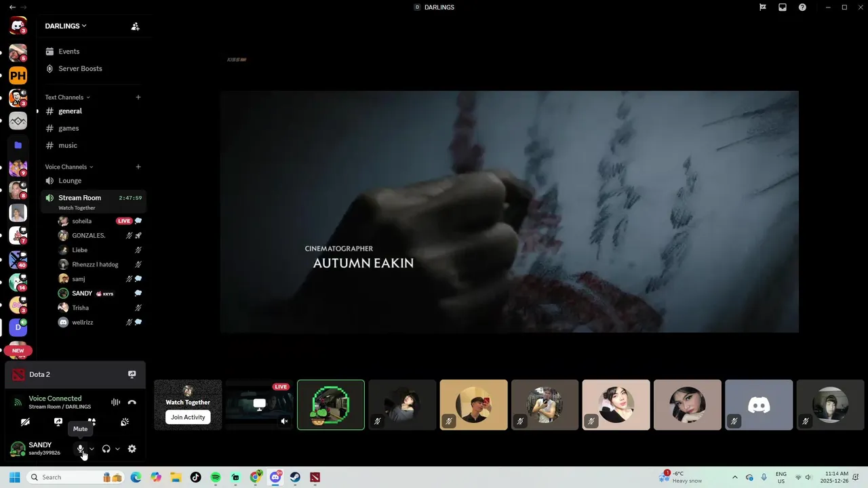
Task: Jump to the NEW unread servers pill
Action: (18, 350)
